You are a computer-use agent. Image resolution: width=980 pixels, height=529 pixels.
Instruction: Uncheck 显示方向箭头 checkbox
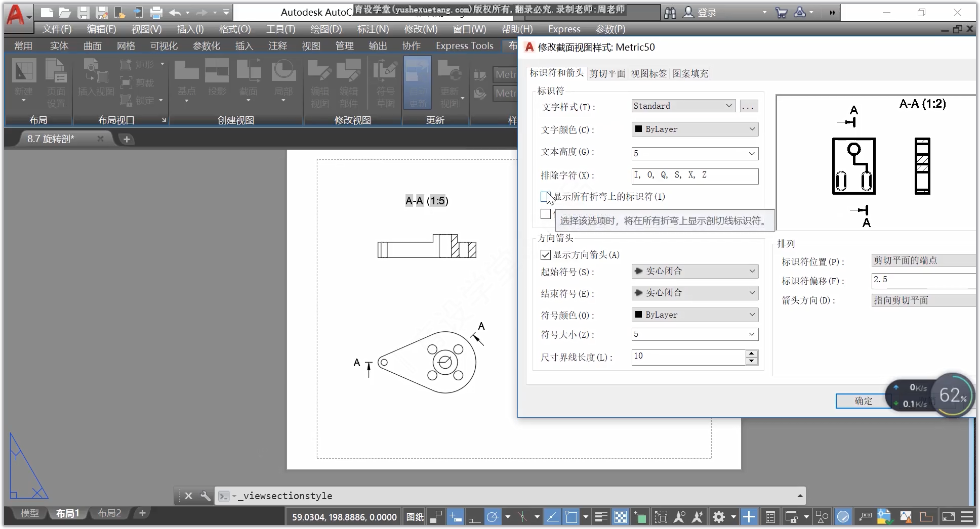coord(546,254)
